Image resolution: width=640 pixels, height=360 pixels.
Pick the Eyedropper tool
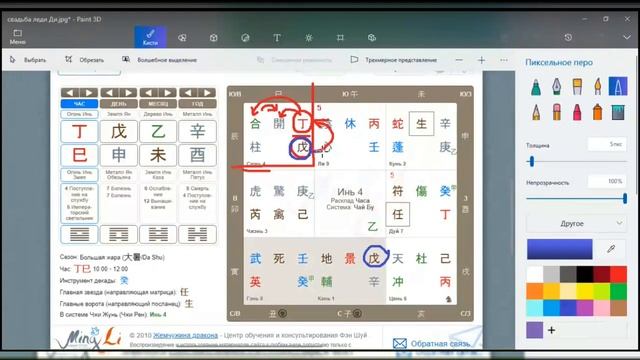click(611, 249)
